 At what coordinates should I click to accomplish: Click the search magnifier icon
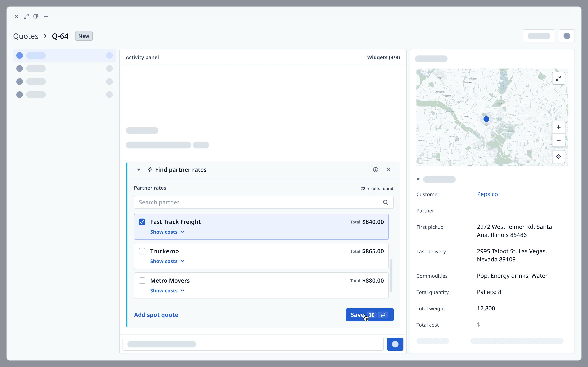tap(385, 202)
